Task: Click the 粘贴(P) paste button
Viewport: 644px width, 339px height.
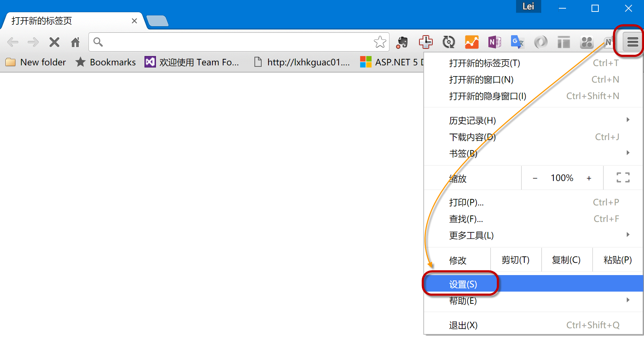Action: 618,260
